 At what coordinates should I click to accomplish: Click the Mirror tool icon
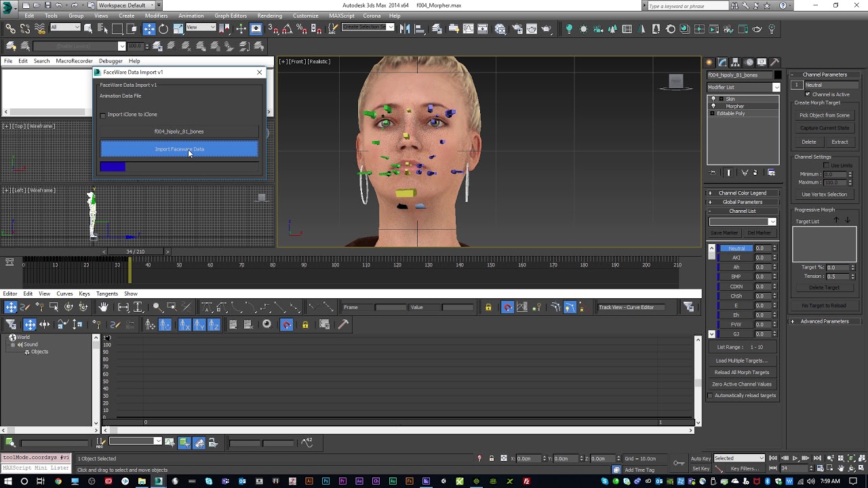405,28
